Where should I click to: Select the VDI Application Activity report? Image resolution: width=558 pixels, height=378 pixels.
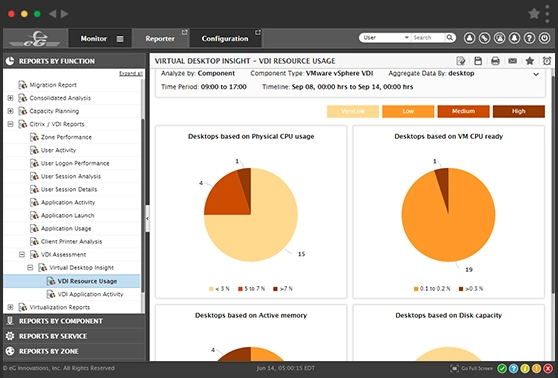(90, 294)
